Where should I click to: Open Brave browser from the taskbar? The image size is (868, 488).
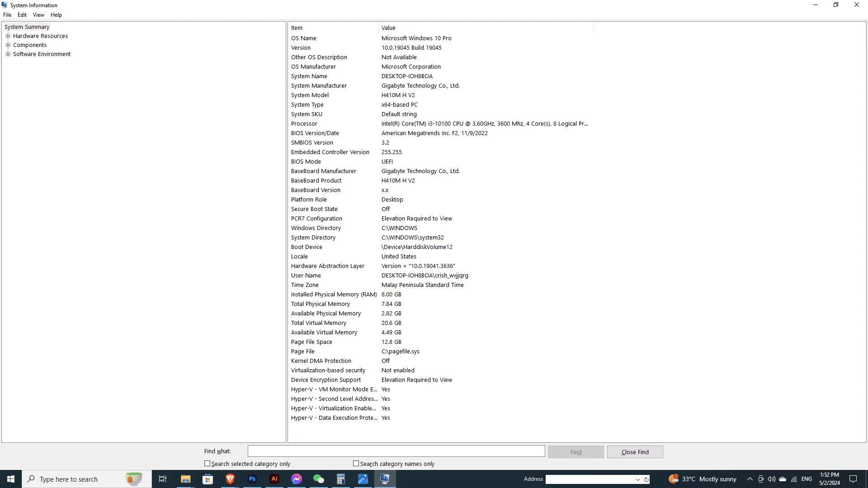(x=230, y=479)
